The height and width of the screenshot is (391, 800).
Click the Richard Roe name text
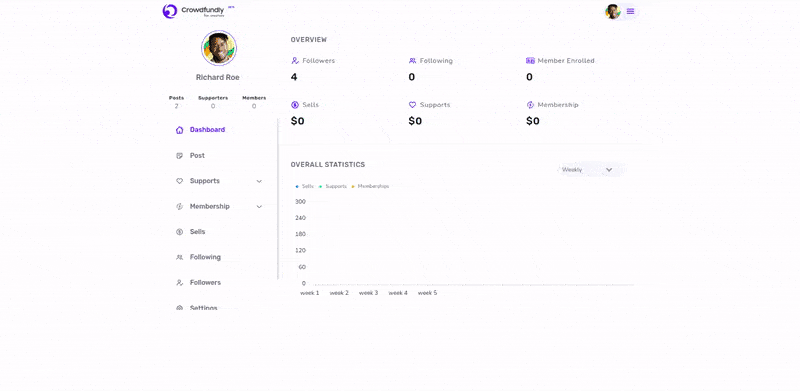point(218,78)
